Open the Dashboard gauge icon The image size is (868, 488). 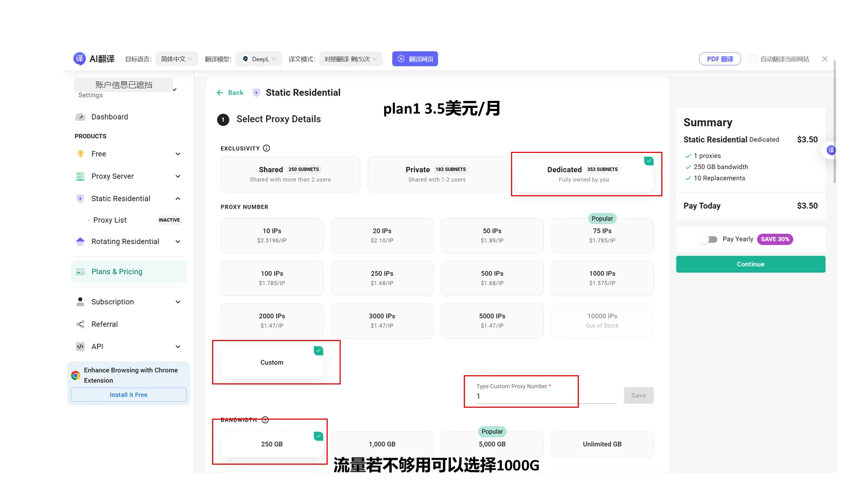(80, 117)
